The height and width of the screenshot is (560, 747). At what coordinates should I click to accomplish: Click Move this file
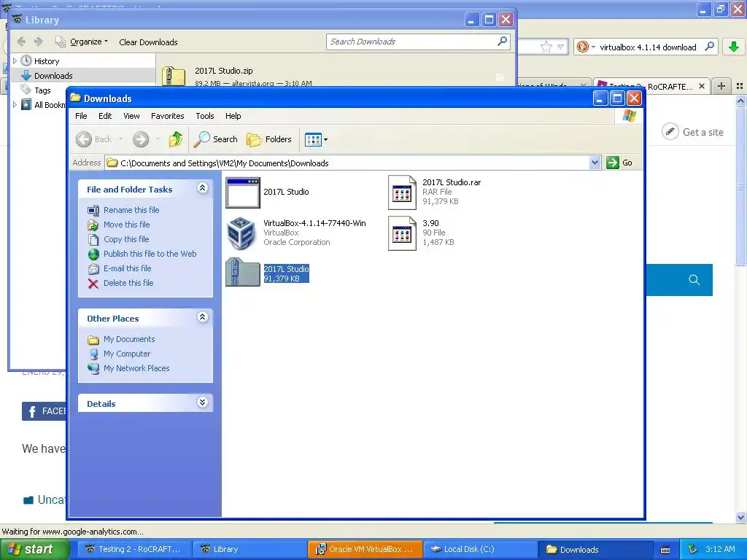tap(127, 225)
